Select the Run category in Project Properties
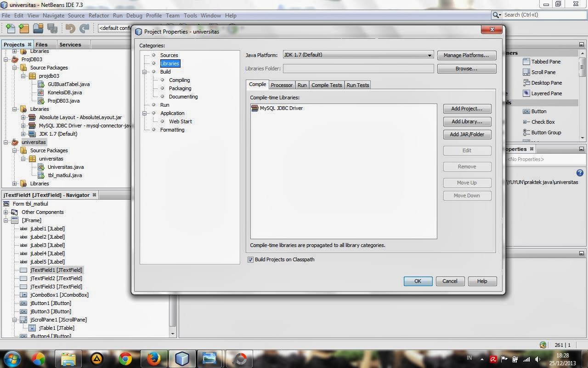This screenshot has width=588, height=368. [x=164, y=104]
